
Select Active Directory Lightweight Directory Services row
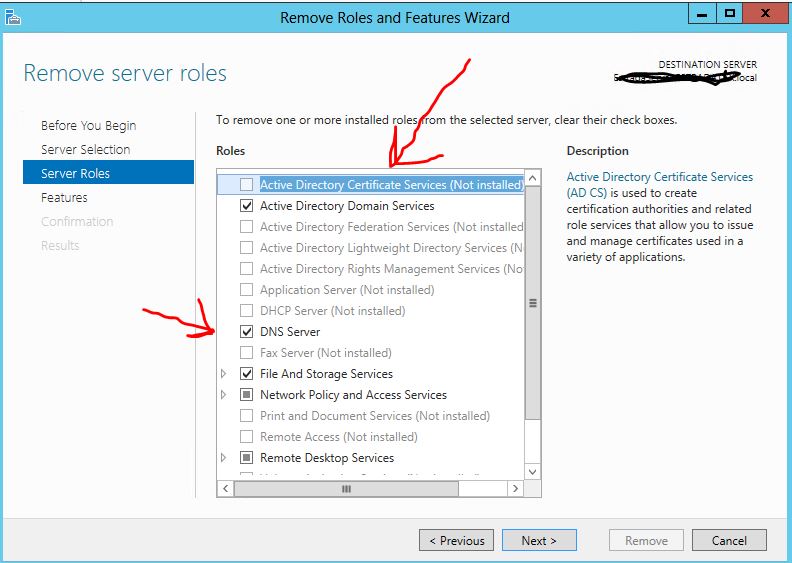pos(391,248)
